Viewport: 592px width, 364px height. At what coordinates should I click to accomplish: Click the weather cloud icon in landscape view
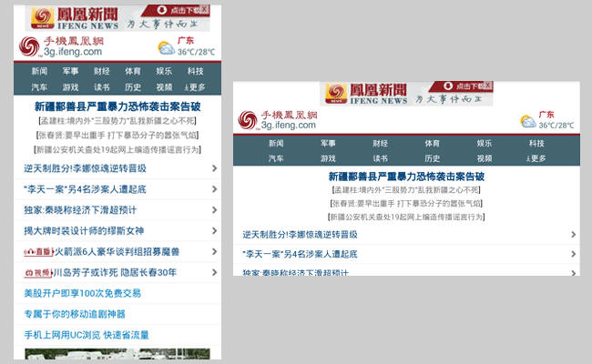[527, 121]
